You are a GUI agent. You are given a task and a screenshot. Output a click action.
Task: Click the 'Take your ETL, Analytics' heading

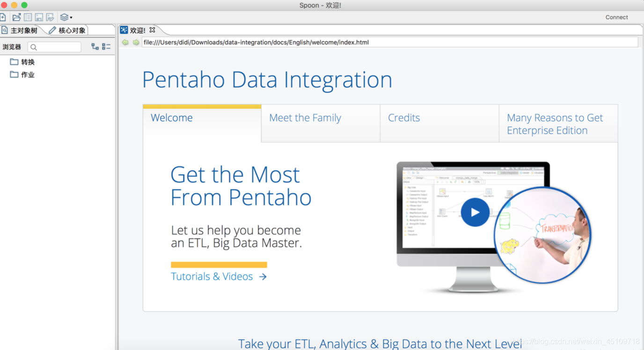(380, 343)
